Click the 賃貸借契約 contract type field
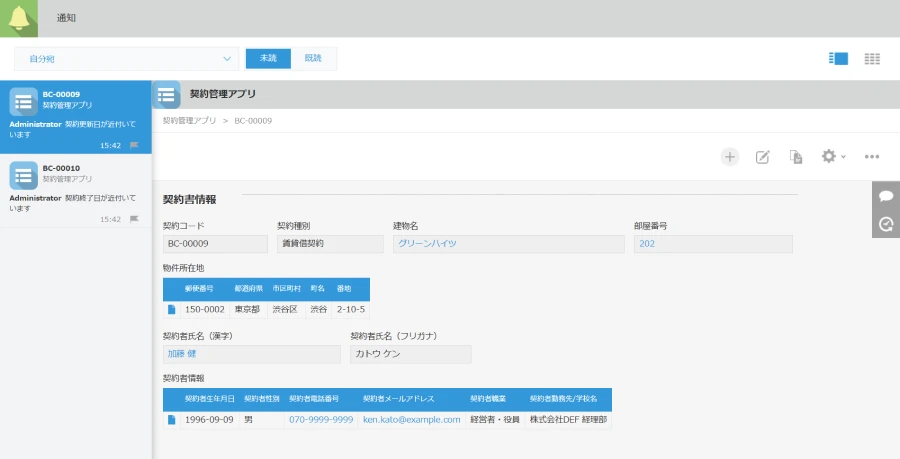900x459 pixels. tap(330, 244)
